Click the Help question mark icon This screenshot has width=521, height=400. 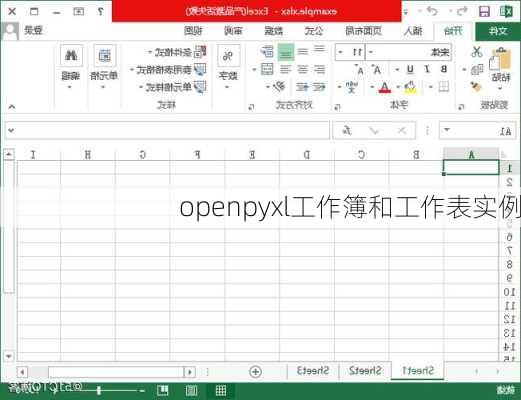[100, 11]
